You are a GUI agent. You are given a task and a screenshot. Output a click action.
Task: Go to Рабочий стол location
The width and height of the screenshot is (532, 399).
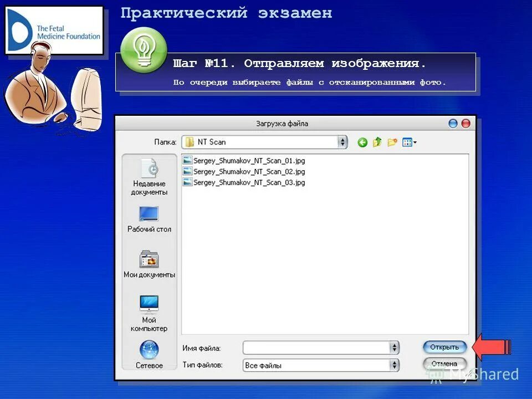tap(149, 219)
